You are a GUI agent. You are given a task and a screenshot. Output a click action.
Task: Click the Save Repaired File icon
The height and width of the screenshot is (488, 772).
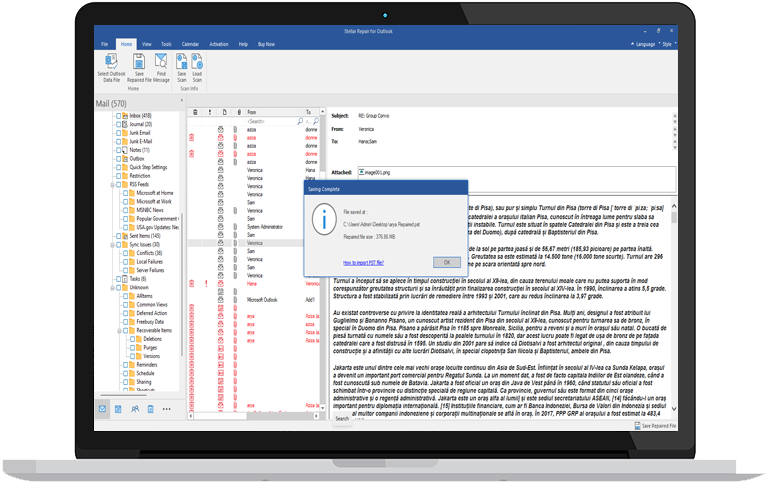pos(139,62)
